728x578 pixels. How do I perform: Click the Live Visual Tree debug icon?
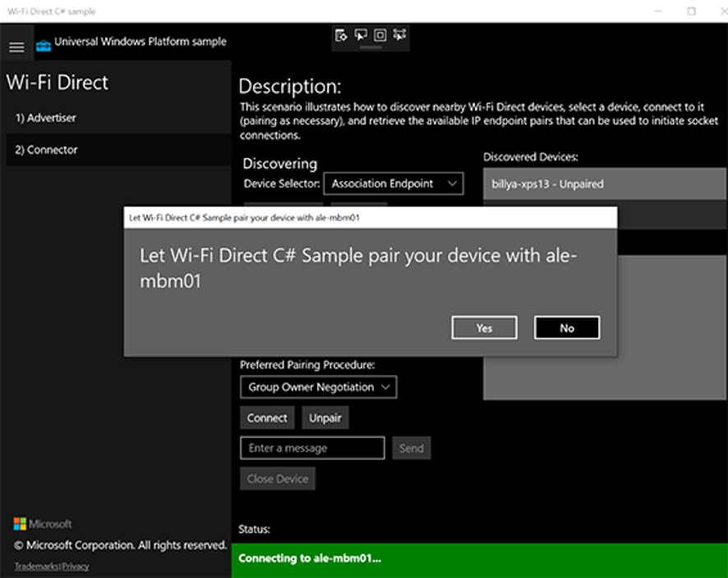pos(341,35)
